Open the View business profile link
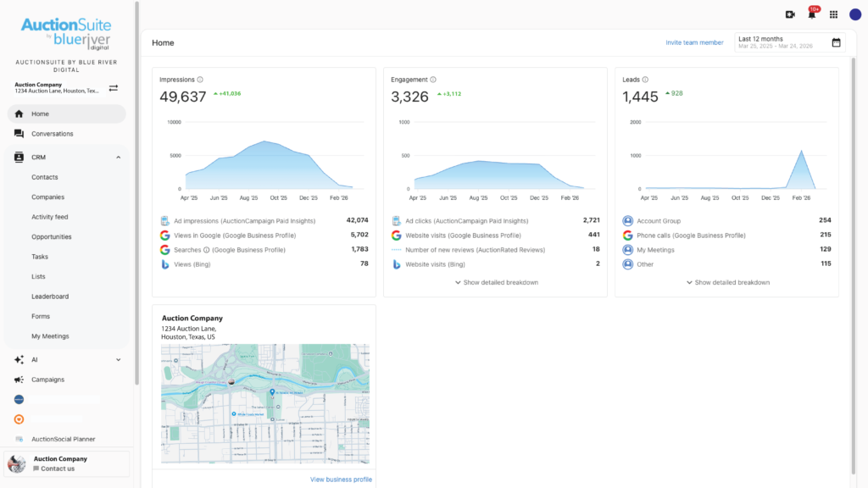 (x=341, y=480)
